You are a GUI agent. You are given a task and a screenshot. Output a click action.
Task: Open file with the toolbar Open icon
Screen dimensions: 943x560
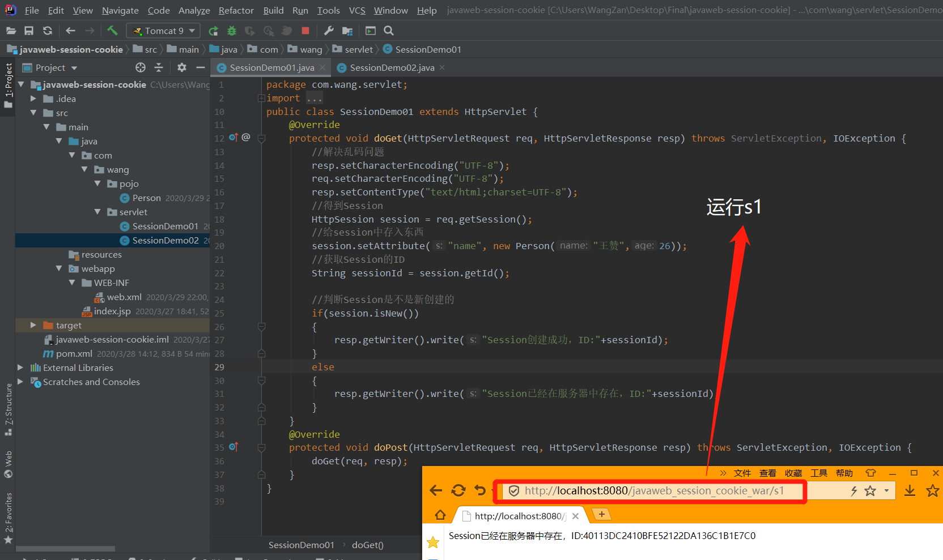[11, 31]
